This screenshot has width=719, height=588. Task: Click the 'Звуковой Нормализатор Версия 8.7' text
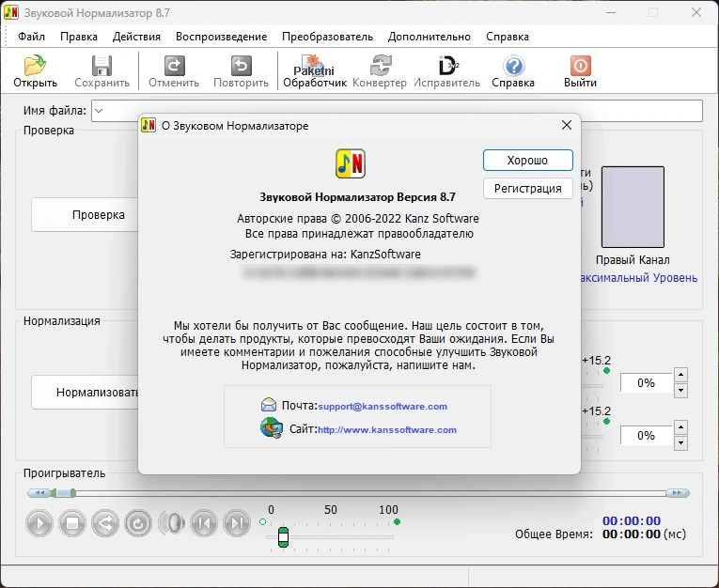358,197
